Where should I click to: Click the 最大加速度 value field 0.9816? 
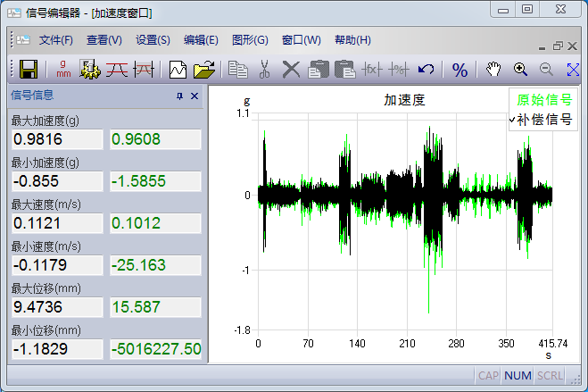point(57,138)
